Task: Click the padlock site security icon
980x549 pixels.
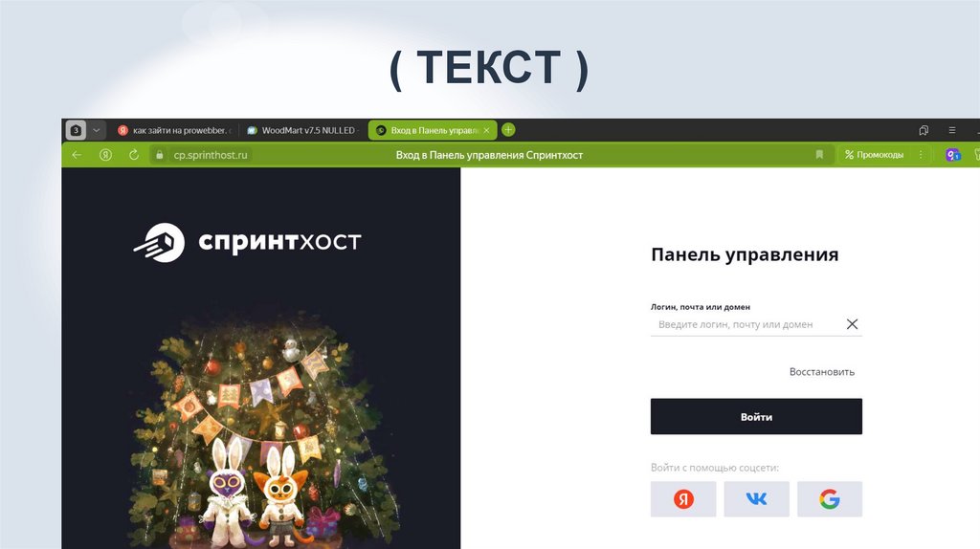Action: coord(160,155)
